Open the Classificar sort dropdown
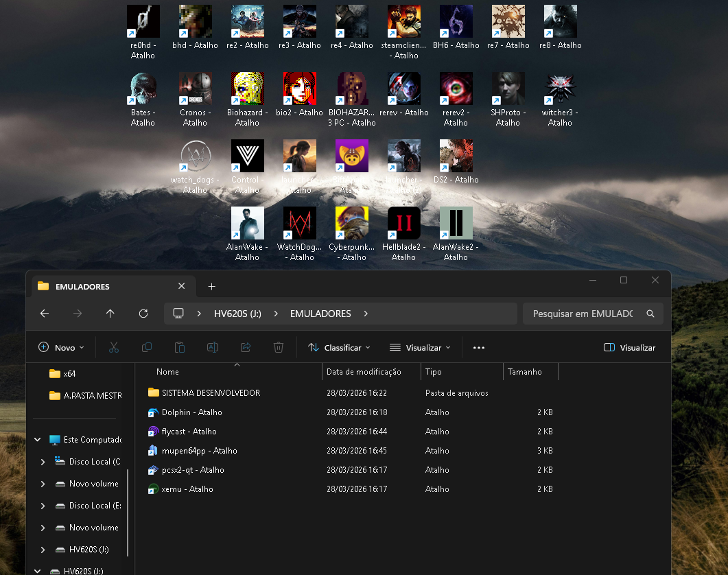This screenshot has width=728, height=575. tap(340, 347)
